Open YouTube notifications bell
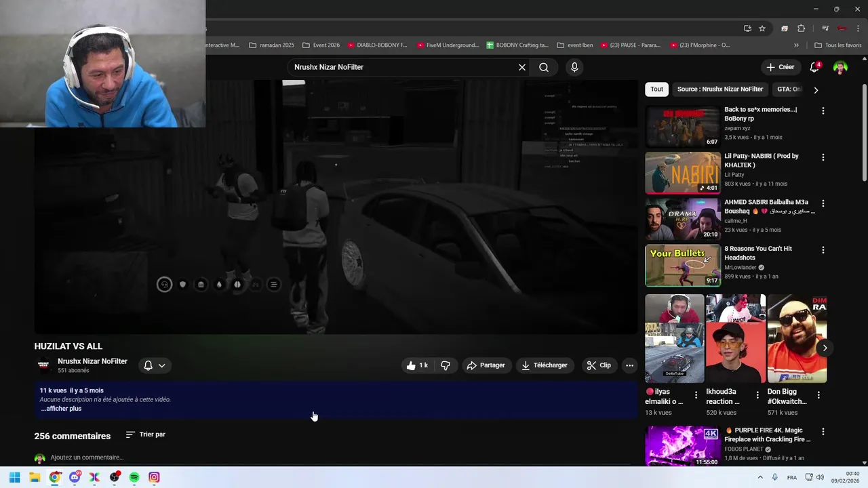 [814, 67]
